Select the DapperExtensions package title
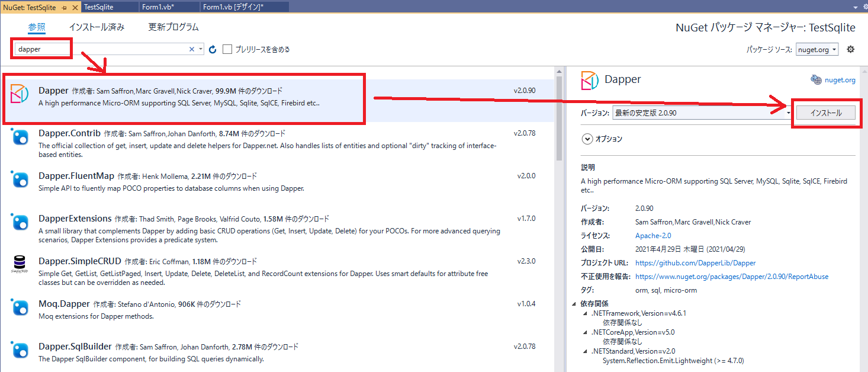Image resolution: width=868 pixels, height=372 pixels. pos(75,219)
